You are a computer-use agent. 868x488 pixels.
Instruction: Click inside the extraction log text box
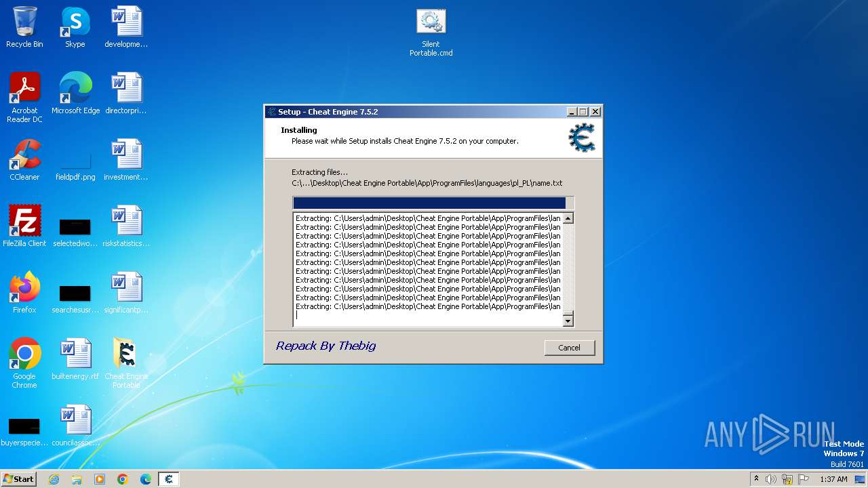pos(428,270)
